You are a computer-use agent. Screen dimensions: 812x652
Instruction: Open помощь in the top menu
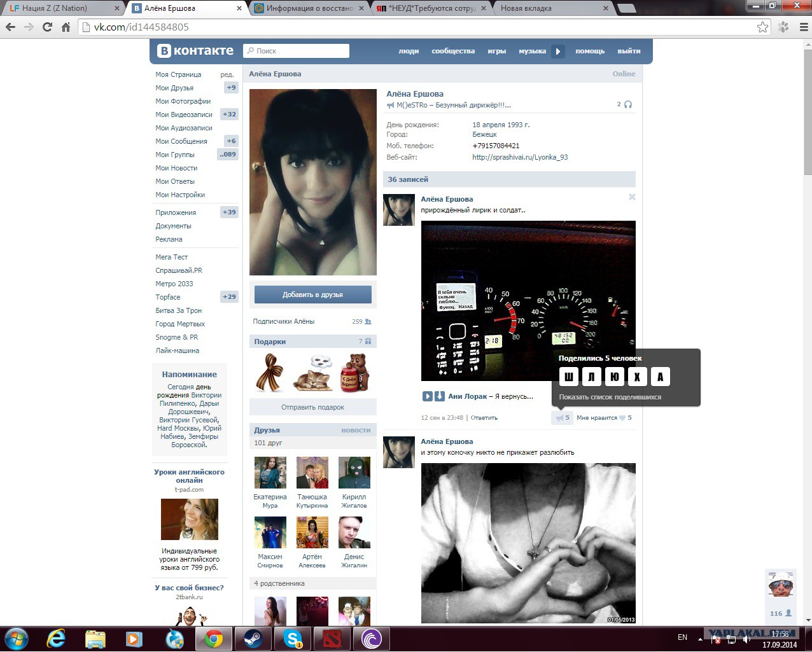590,51
